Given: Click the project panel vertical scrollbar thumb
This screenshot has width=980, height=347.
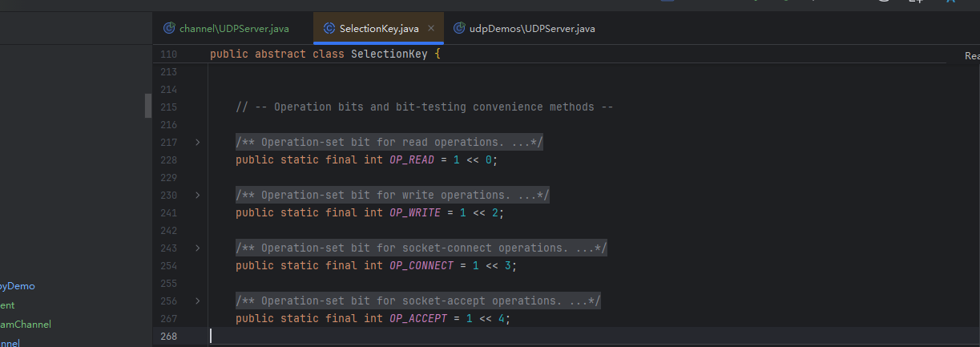Looking at the screenshot, I should click(148, 106).
